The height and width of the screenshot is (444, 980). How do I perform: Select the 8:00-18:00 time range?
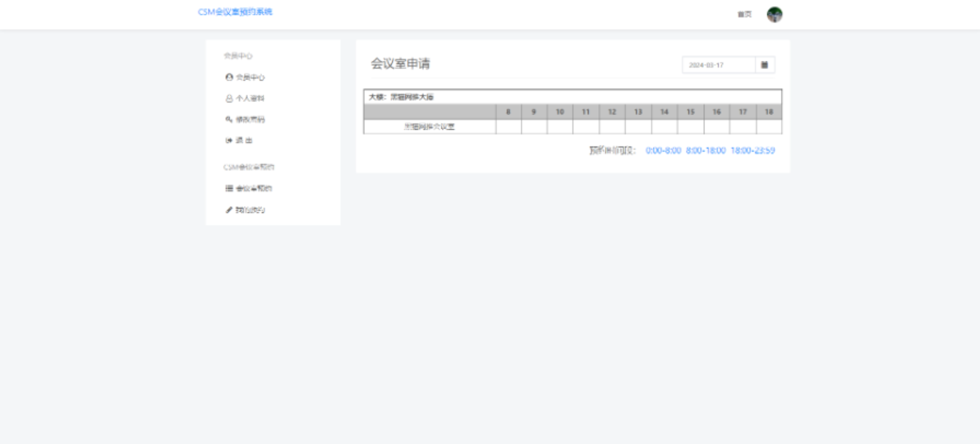pyautogui.click(x=706, y=150)
